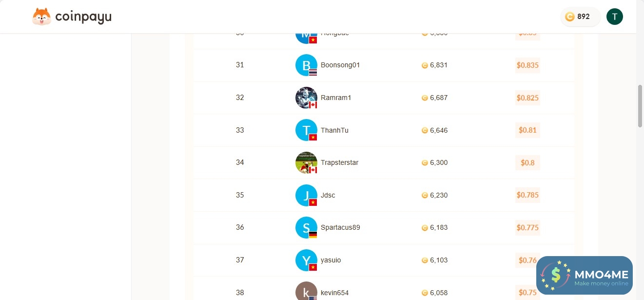Click the $0.825 reward badge

pyautogui.click(x=527, y=98)
